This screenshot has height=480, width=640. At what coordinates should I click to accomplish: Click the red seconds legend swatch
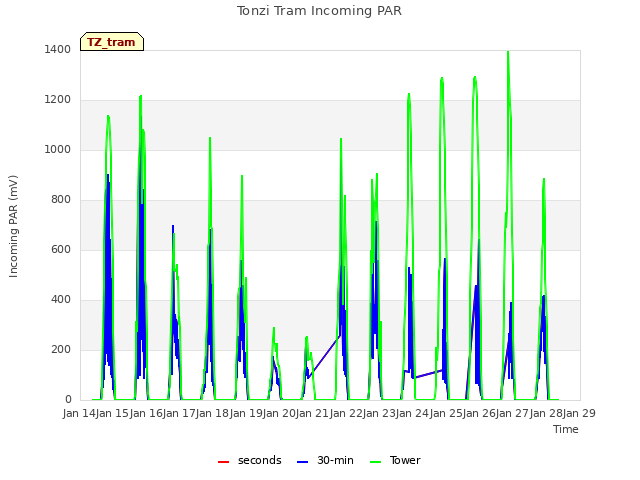[223, 462]
